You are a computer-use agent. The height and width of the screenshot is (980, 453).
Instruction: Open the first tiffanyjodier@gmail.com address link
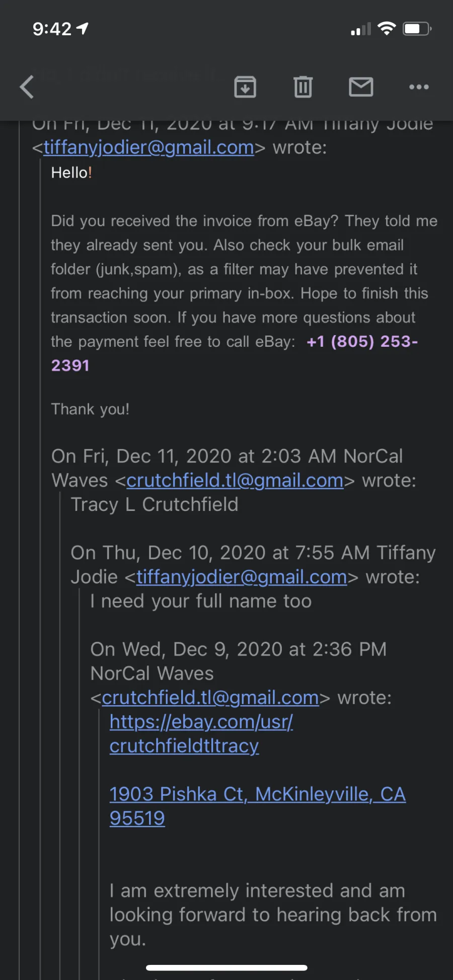click(148, 147)
